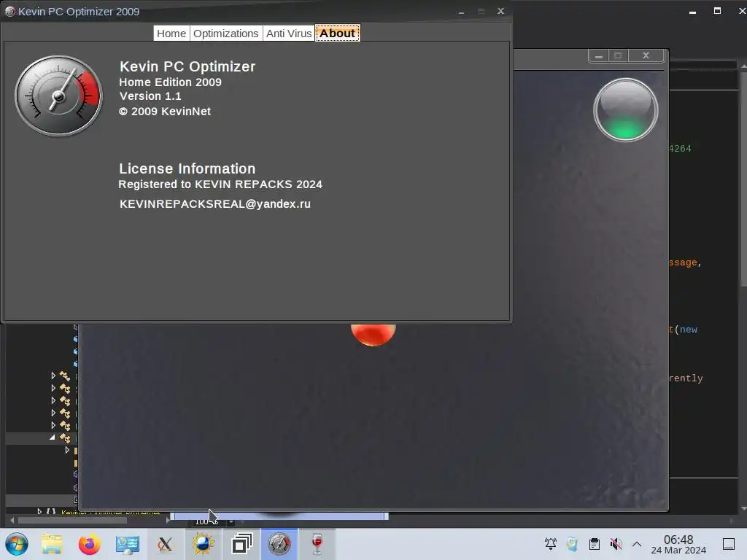The width and height of the screenshot is (747, 560).
Task: Open the 100 % zoom dropdown arrow
Action: (231, 522)
